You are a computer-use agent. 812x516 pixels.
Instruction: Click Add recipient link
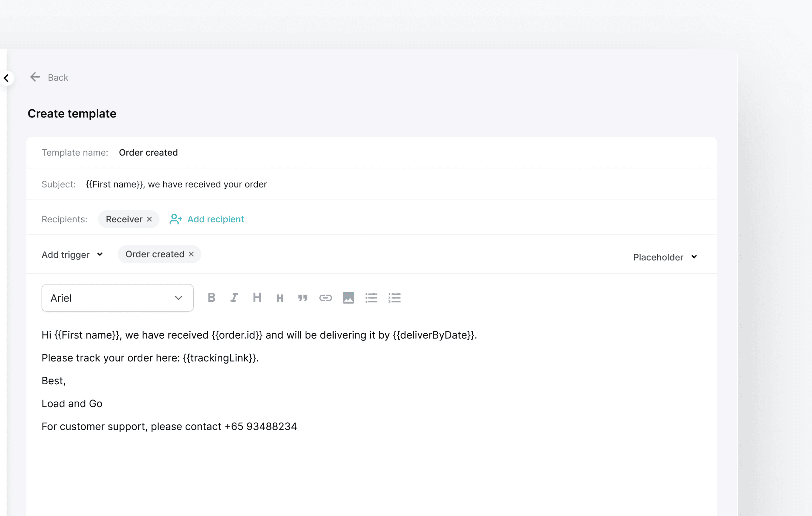[x=207, y=219]
